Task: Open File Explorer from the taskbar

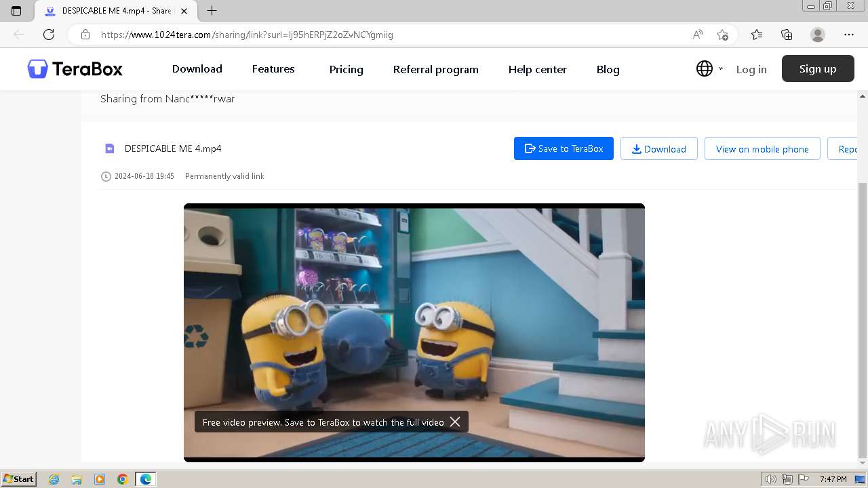Action: [x=77, y=479]
